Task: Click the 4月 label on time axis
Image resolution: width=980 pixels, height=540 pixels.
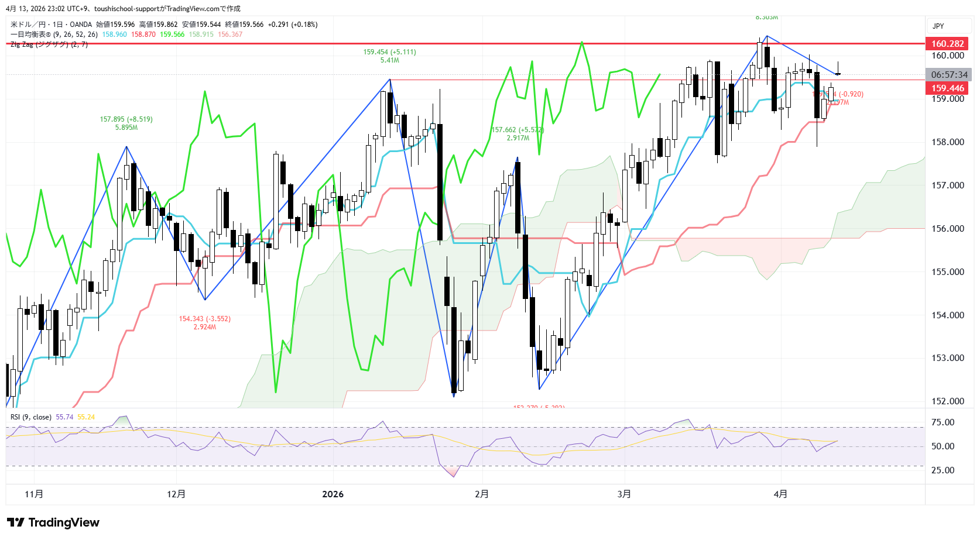Action: coord(780,494)
